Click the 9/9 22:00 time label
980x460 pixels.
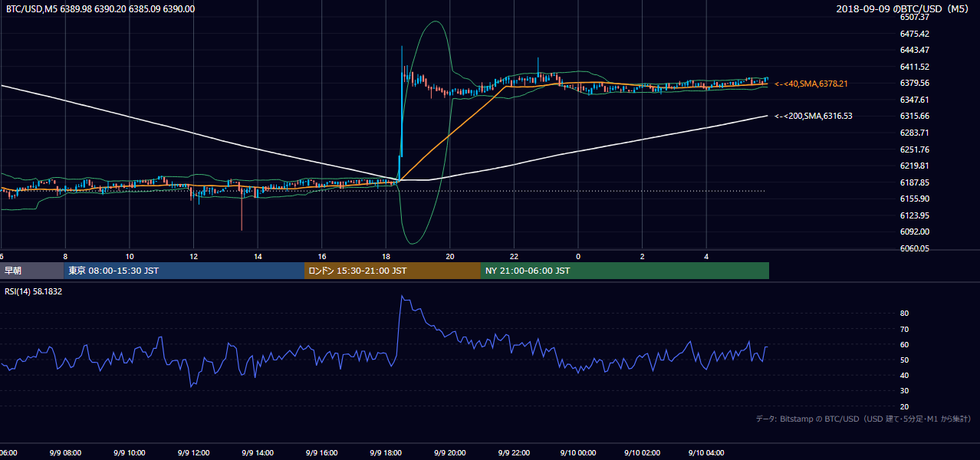coord(515,452)
